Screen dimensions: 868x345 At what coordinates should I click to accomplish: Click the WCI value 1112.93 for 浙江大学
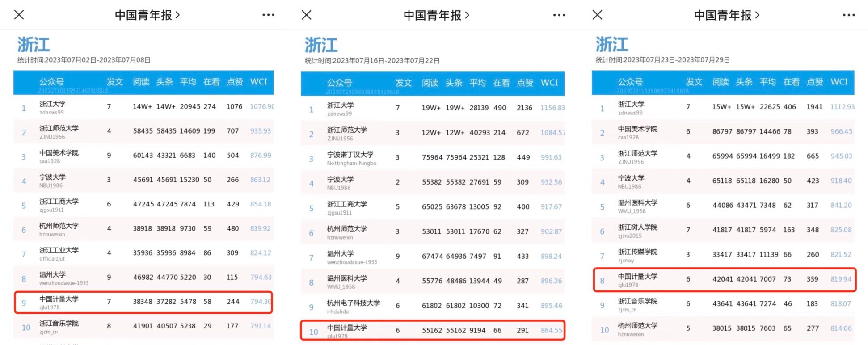pos(842,107)
